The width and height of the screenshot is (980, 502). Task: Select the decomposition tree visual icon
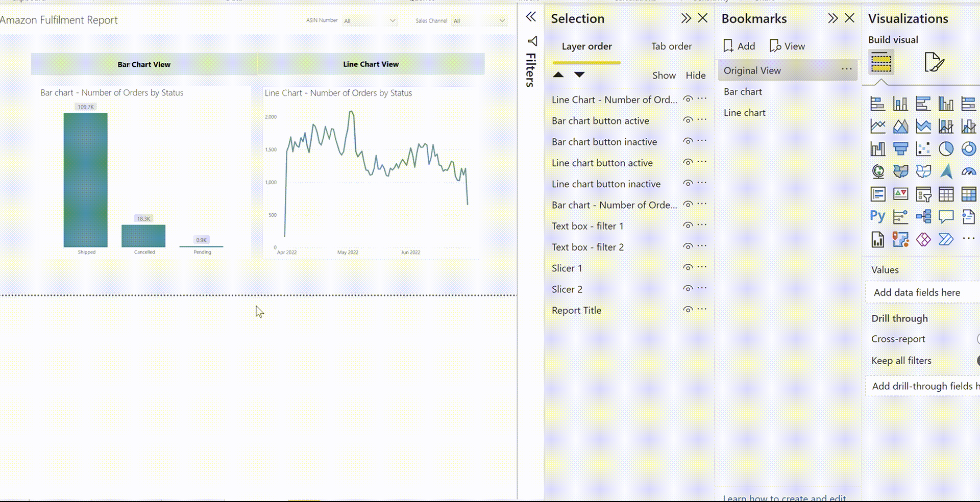tap(923, 216)
